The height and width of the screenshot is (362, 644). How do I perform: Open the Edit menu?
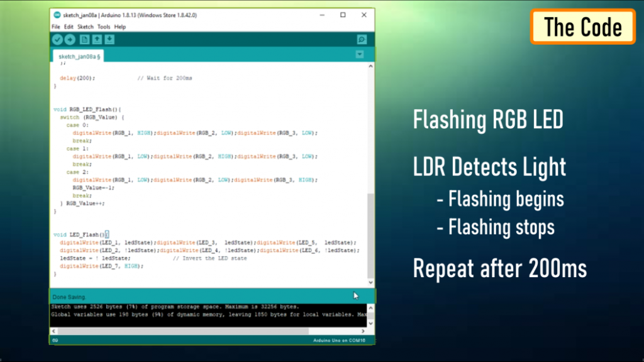pyautogui.click(x=69, y=27)
